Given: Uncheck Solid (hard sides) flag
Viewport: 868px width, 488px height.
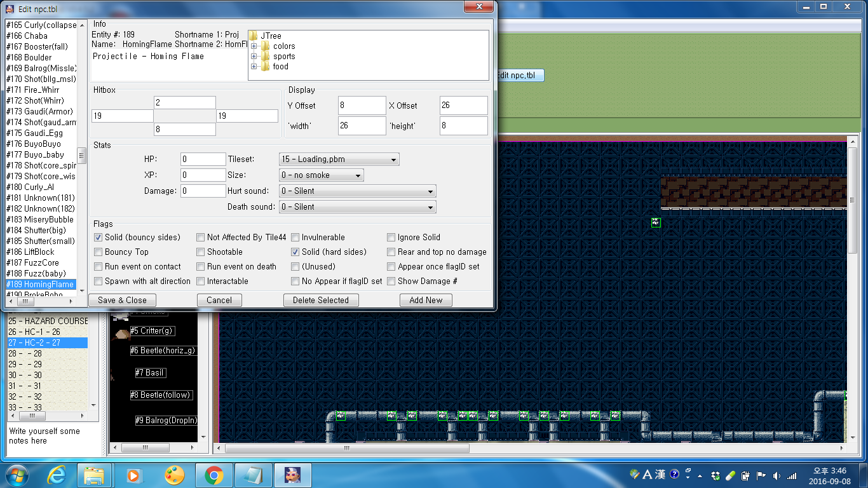Looking at the screenshot, I should tap(295, 252).
